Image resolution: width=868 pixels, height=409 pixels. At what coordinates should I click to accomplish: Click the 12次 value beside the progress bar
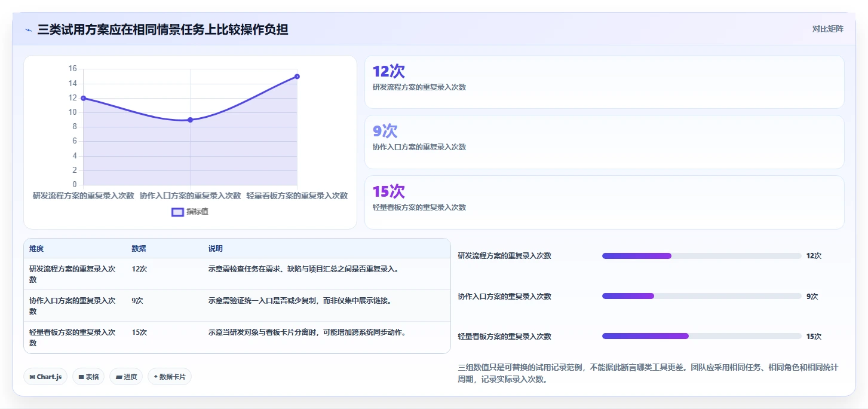pos(814,256)
